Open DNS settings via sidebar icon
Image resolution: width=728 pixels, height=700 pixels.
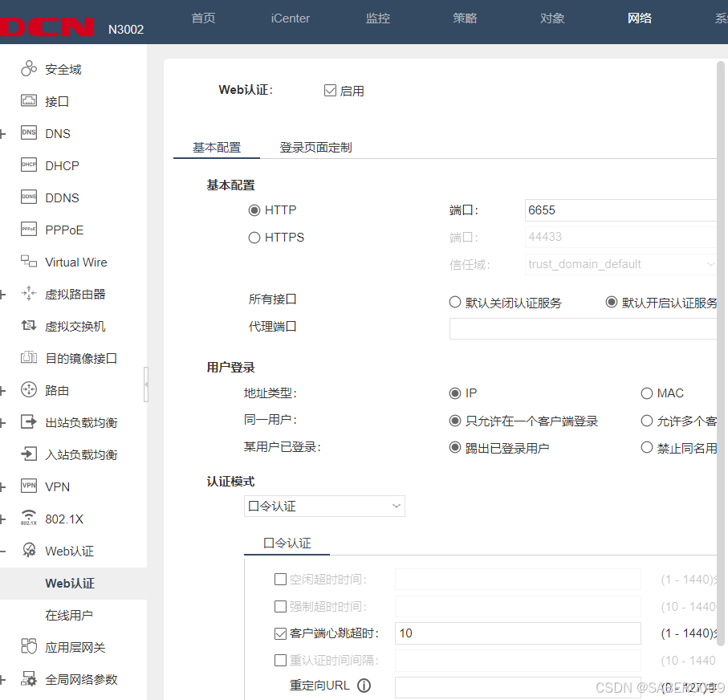click(30, 132)
